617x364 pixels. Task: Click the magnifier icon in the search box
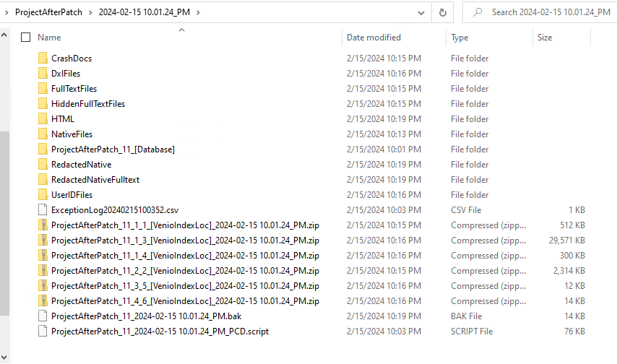tap(478, 12)
